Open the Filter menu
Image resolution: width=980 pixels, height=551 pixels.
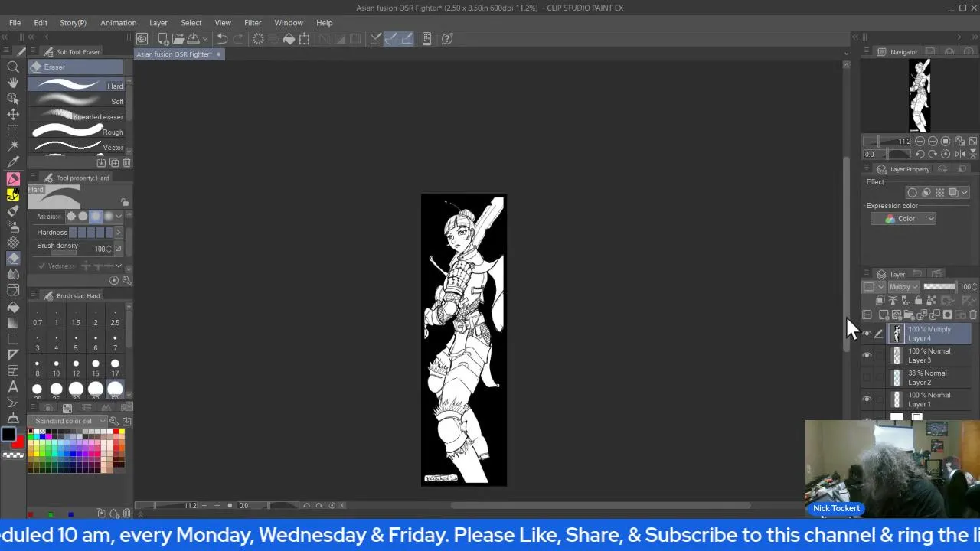253,23
